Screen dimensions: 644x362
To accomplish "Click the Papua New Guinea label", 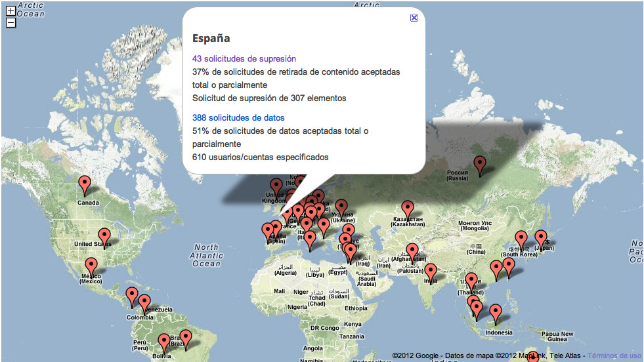I will pyautogui.click(x=557, y=336).
